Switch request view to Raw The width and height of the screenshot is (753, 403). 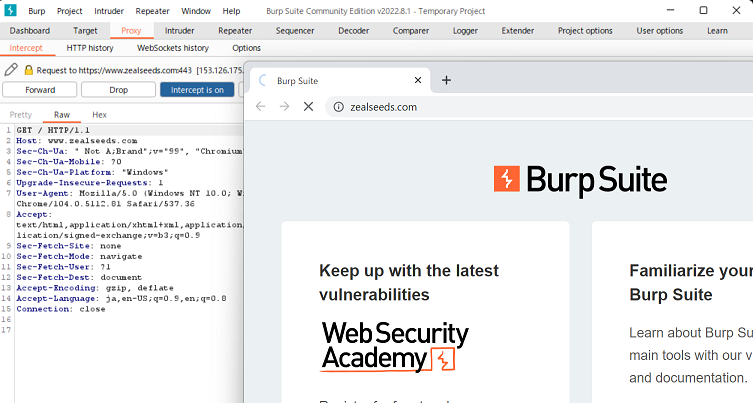click(x=62, y=115)
